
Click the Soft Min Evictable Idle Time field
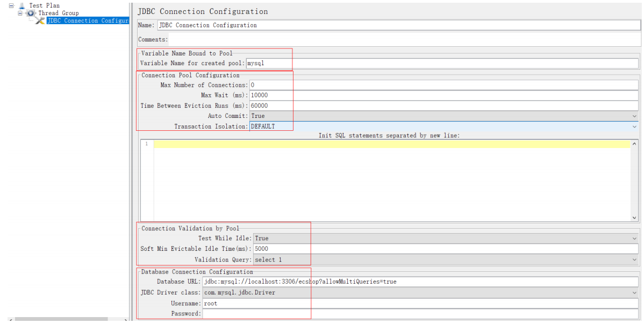pyautogui.click(x=446, y=249)
